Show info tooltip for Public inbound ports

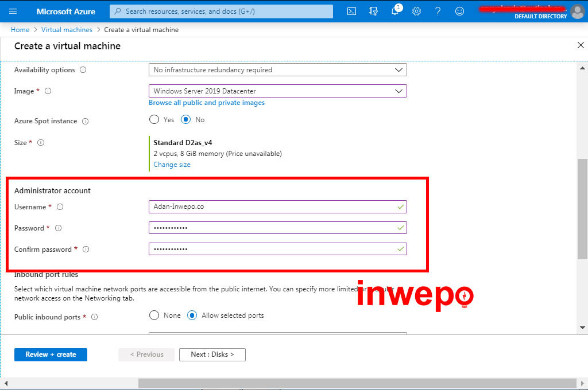(x=95, y=317)
